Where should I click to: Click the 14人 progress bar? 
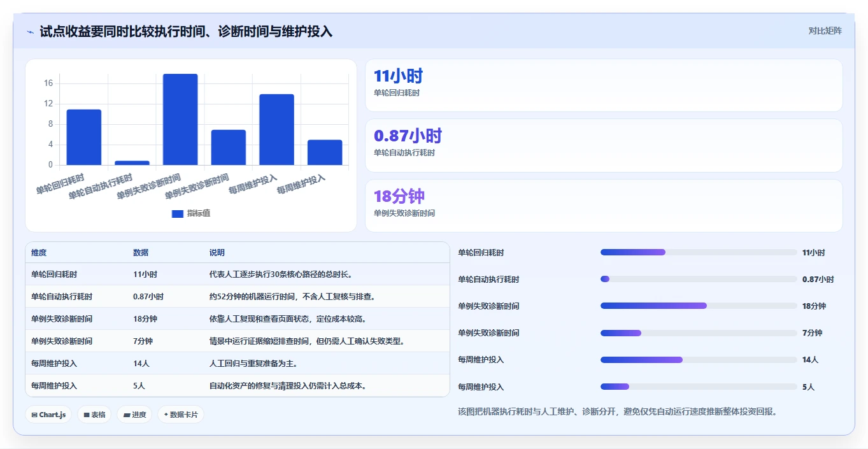click(699, 360)
